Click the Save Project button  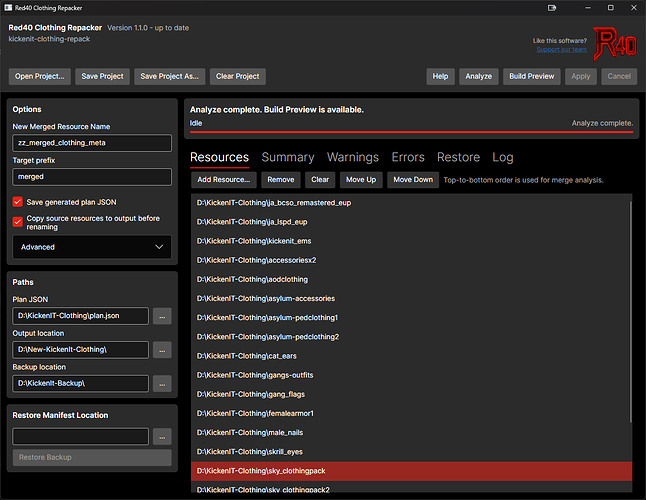coord(102,77)
